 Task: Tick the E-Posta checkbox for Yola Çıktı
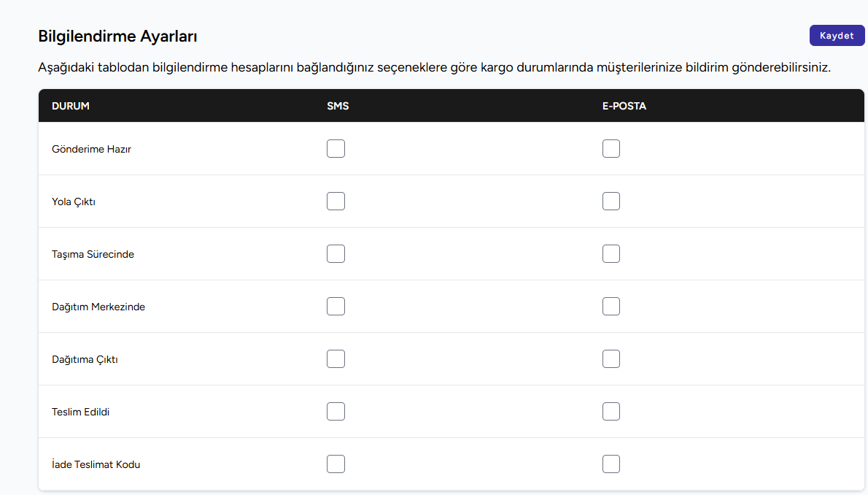tap(611, 202)
